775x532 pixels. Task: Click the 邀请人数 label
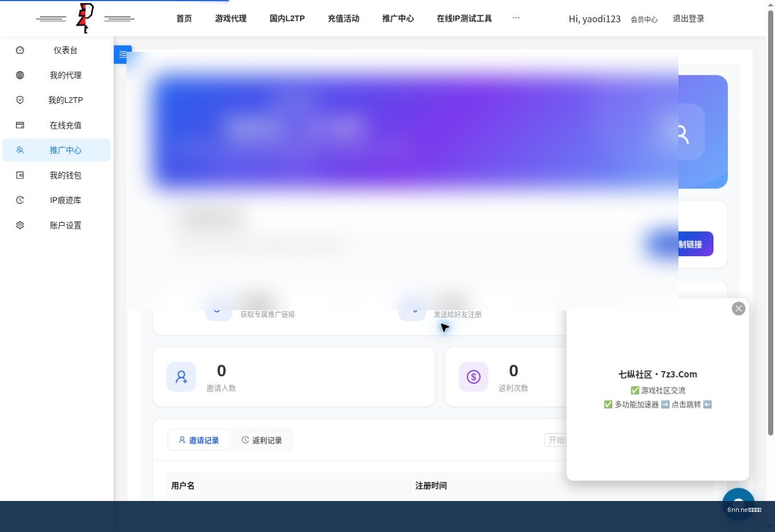tap(221, 388)
